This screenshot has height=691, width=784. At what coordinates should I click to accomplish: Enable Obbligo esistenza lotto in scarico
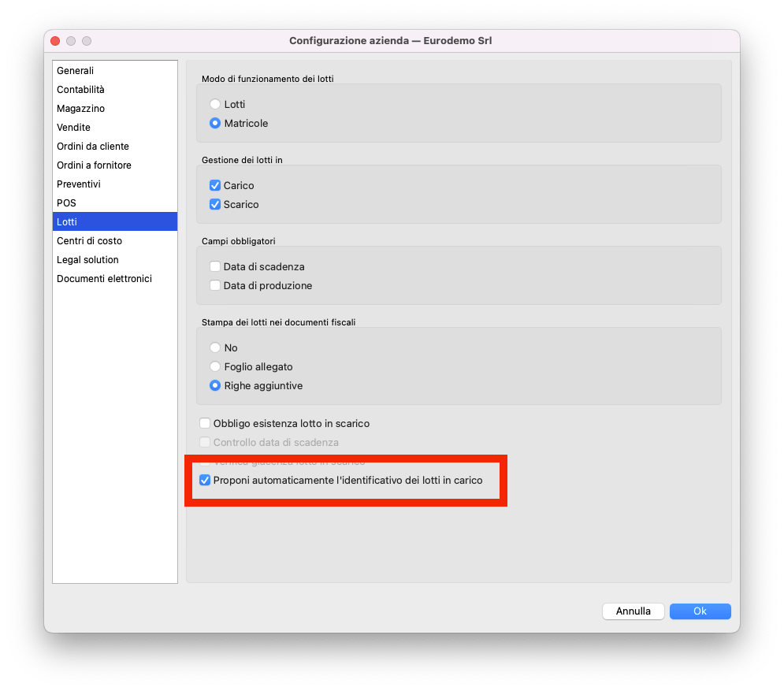point(206,424)
